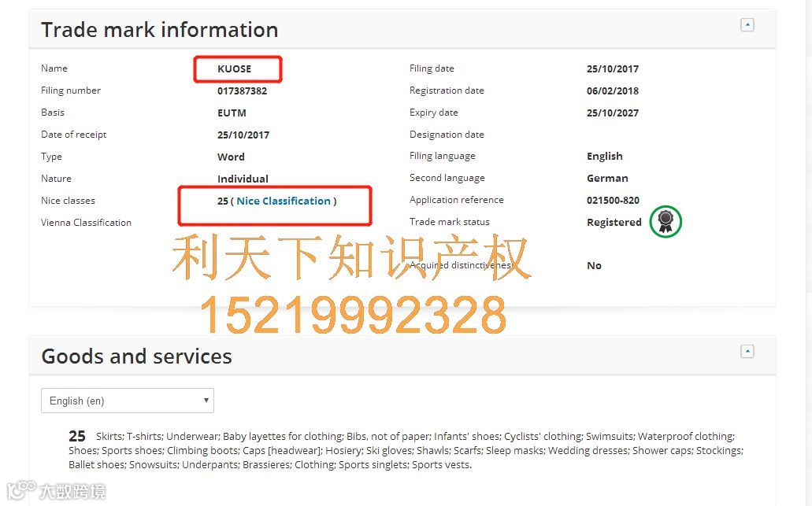Open the Nice Classification link
Screen dimensions: 812x506
pos(284,201)
